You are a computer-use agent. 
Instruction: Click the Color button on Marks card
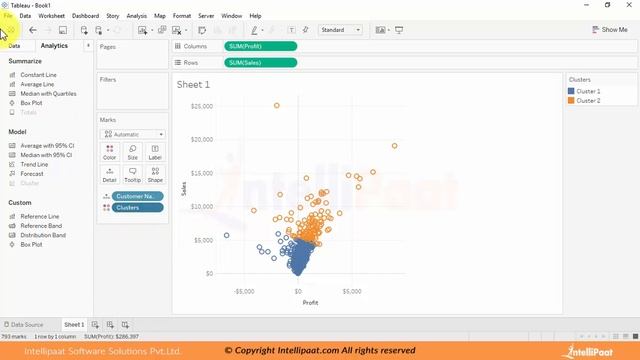[x=109, y=152]
